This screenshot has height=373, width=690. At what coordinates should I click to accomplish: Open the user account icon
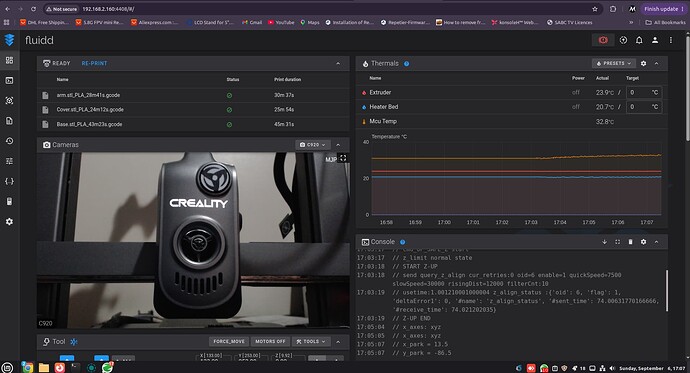655,40
